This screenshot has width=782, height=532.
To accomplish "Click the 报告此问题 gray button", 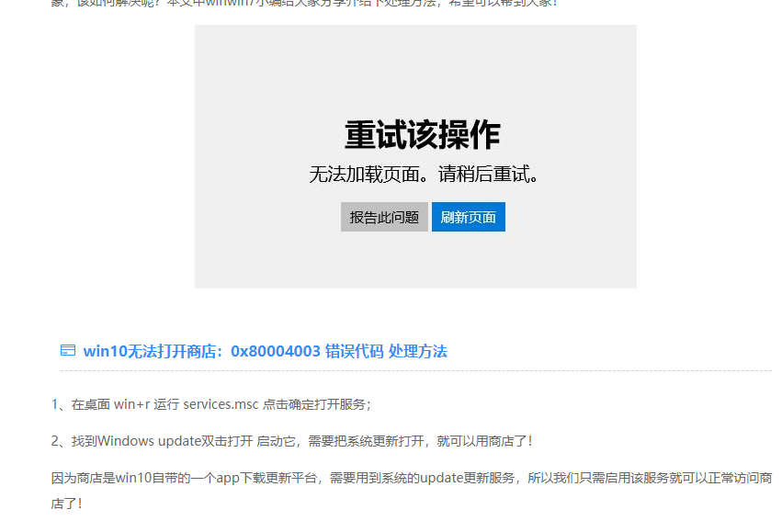I will [x=384, y=217].
